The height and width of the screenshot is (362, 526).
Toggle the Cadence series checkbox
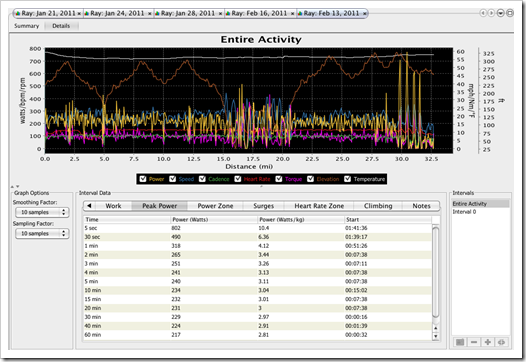(x=202, y=179)
